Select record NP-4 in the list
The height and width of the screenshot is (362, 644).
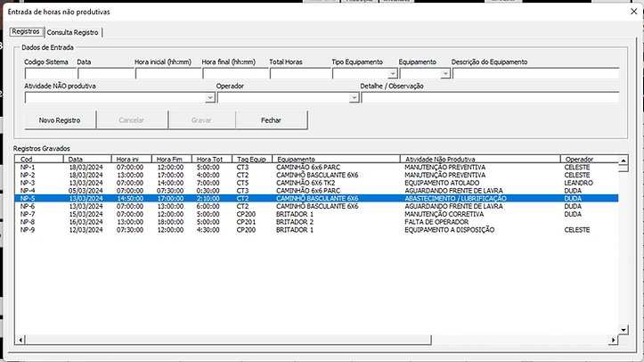316,191
